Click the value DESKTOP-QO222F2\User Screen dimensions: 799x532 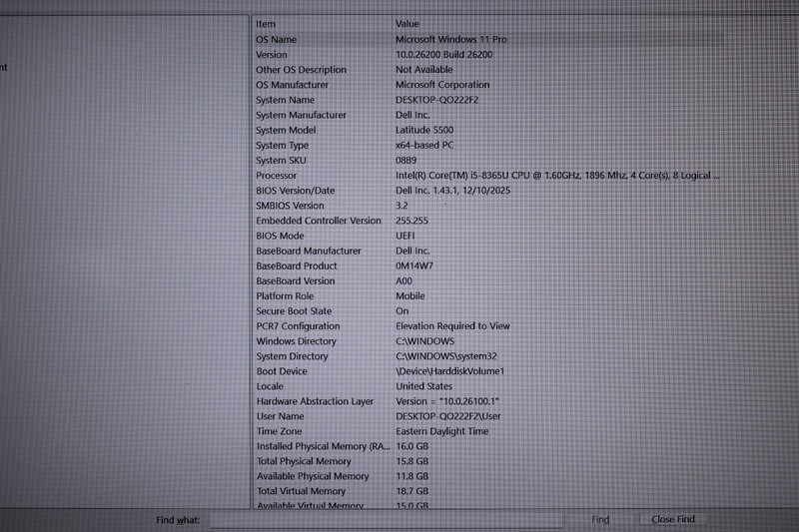click(447, 416)
